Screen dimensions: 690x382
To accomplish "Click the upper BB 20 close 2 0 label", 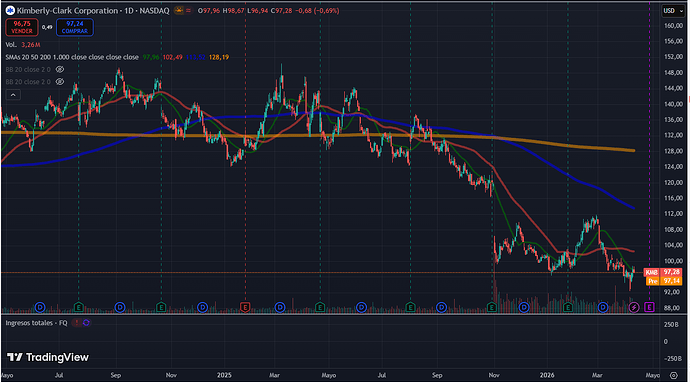I will tap(28, 70).
